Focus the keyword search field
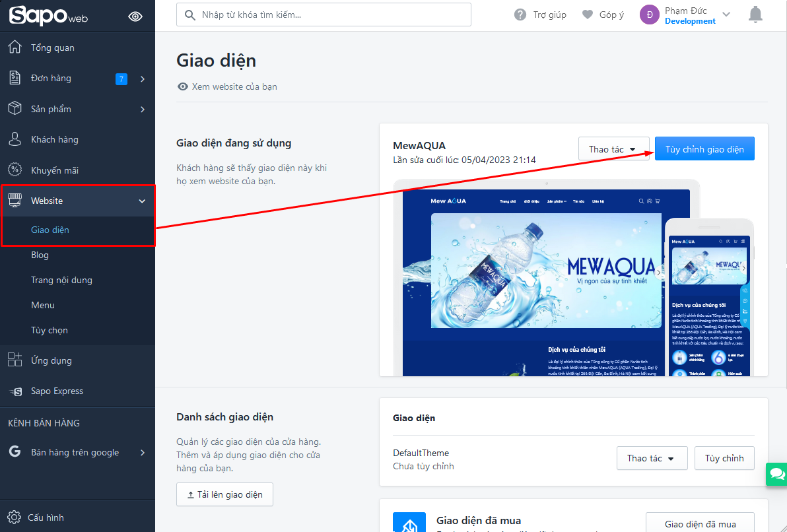 324,15
